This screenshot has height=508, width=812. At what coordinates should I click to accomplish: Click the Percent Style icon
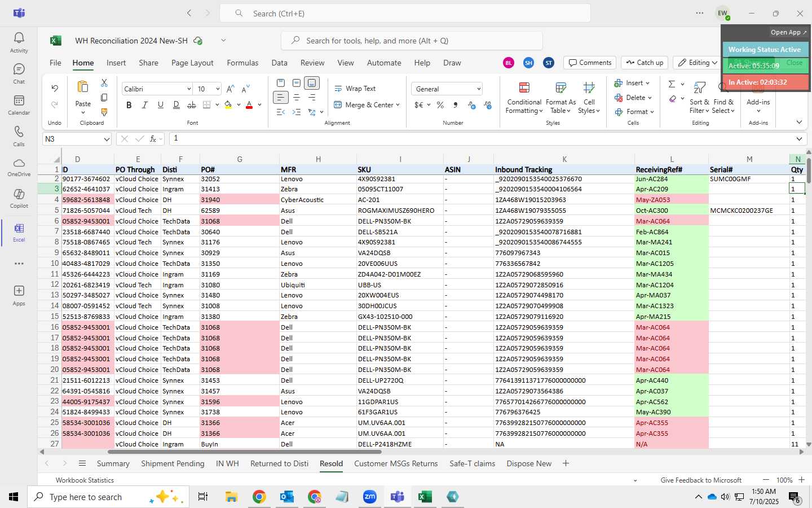pos(440,105)
